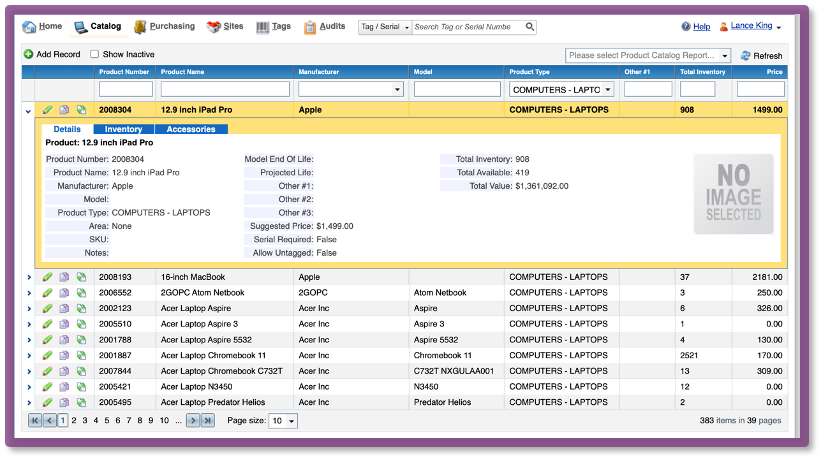Expand the 2GOPC Atom Netbook row

(29, 293)
